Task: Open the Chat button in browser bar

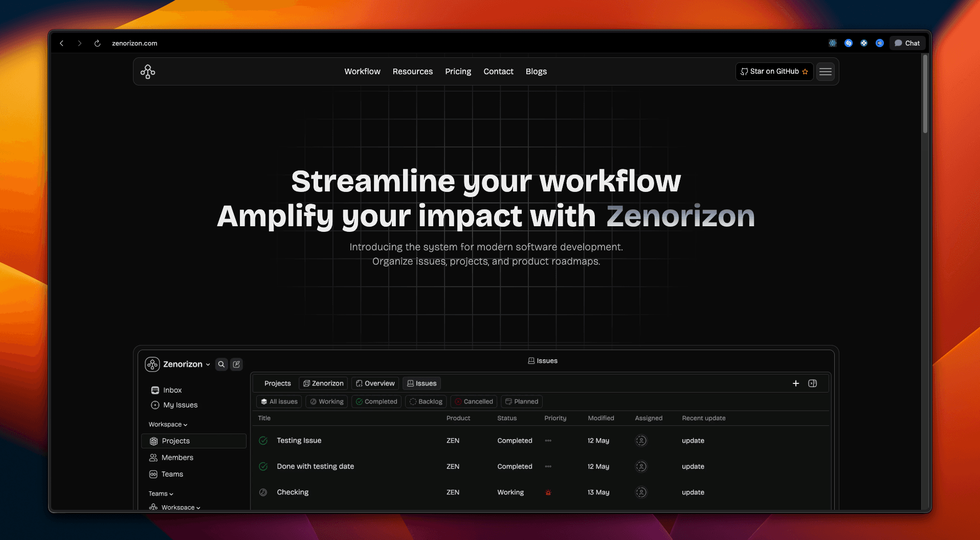Action: coord(907,44)
